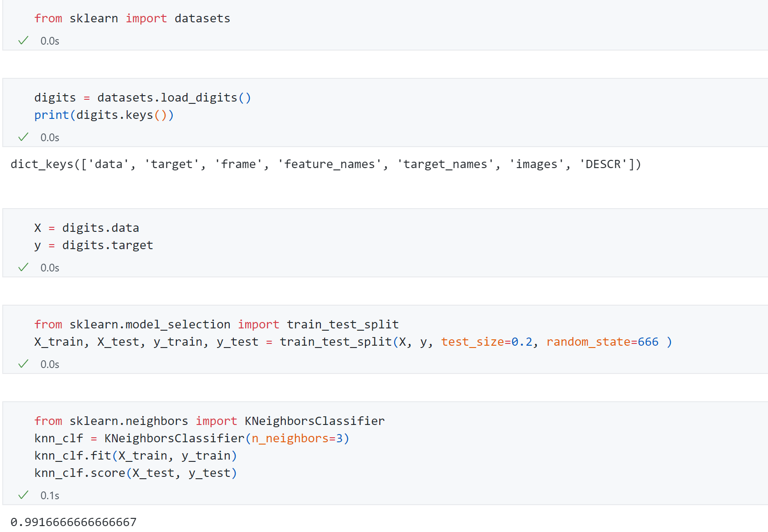Click the random_state=666 argument
This screenshot has height=532, width=768.
[602, 342]
